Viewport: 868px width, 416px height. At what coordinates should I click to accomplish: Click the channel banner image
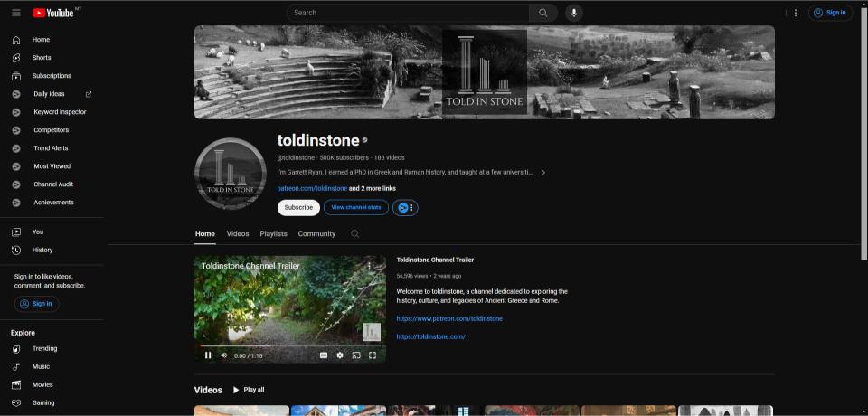coord(485,72)
